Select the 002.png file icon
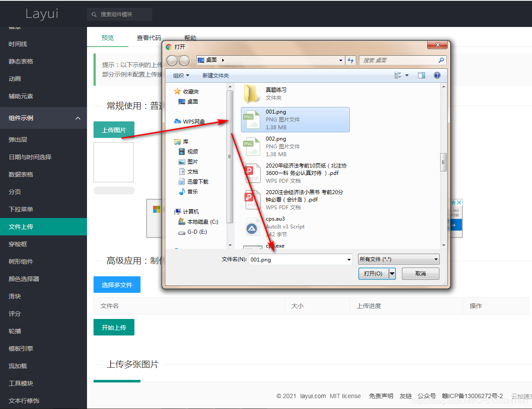532x409 pixels. (x=251, y=147)
